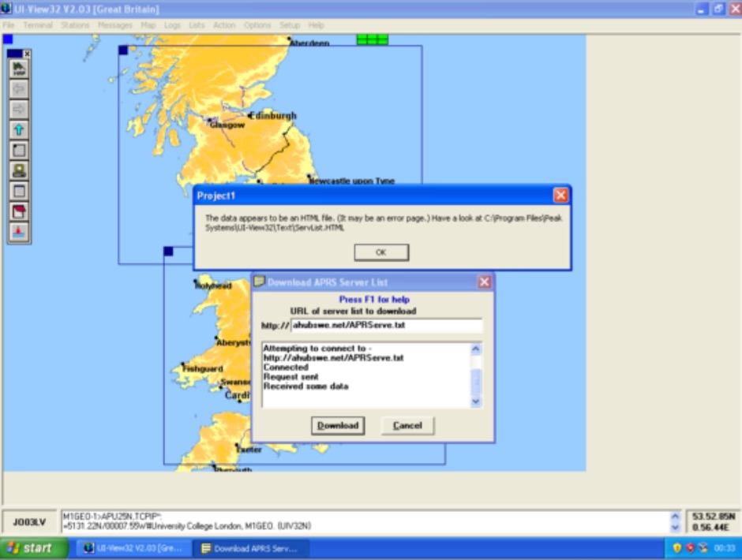This screenshot has width=742, height=560.
Task: Click the yellow shield tray icon
Action: click(677, 548)
